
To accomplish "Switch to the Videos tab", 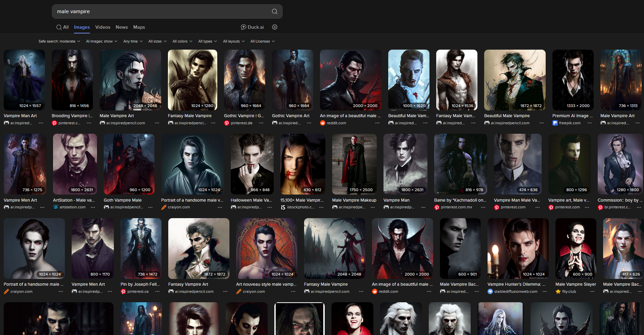I will coord(103,27).
